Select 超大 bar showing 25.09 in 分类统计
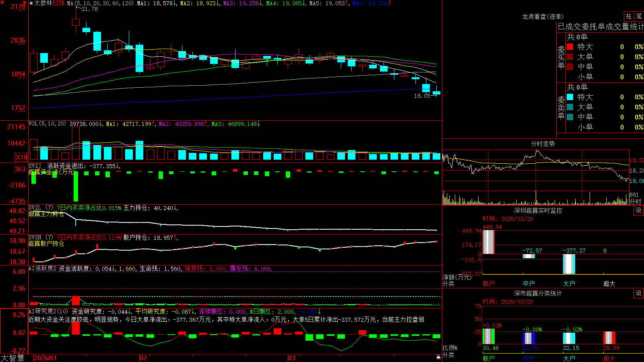The width and height of the screenshot is (644, 362). coord(609,338)
